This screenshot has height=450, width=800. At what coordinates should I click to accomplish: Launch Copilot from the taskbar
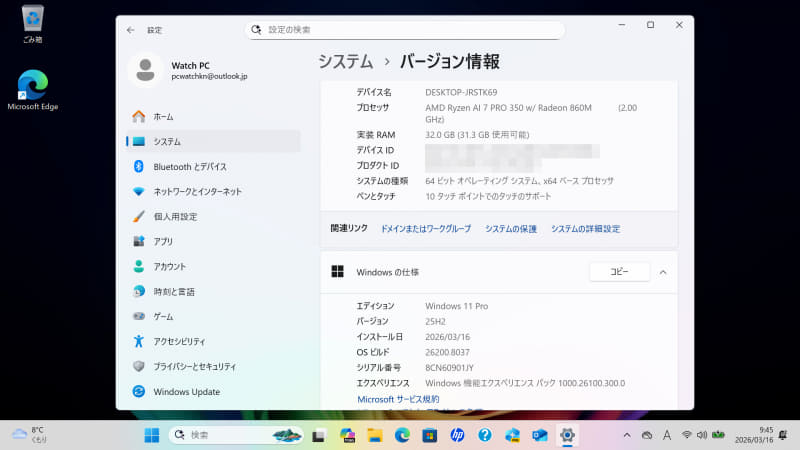coord(347,435)
